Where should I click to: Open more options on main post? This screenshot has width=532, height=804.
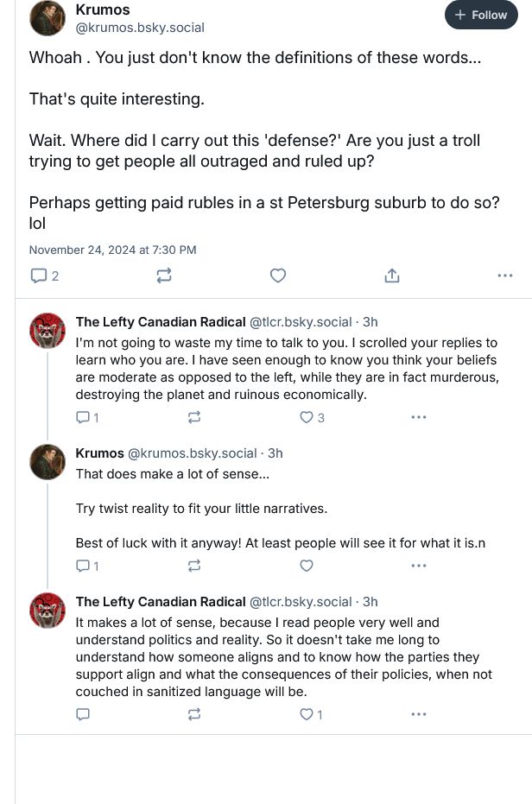505,275
